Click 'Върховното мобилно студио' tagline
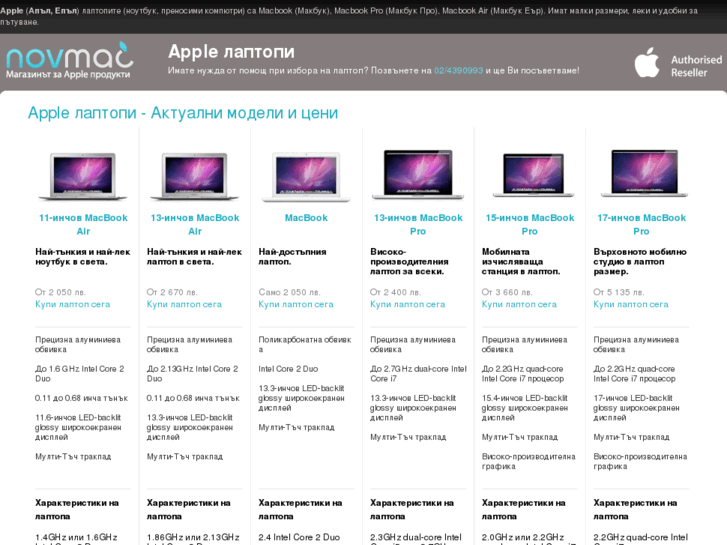This screenshot has height=545, width=727. (x=640, y=262)
